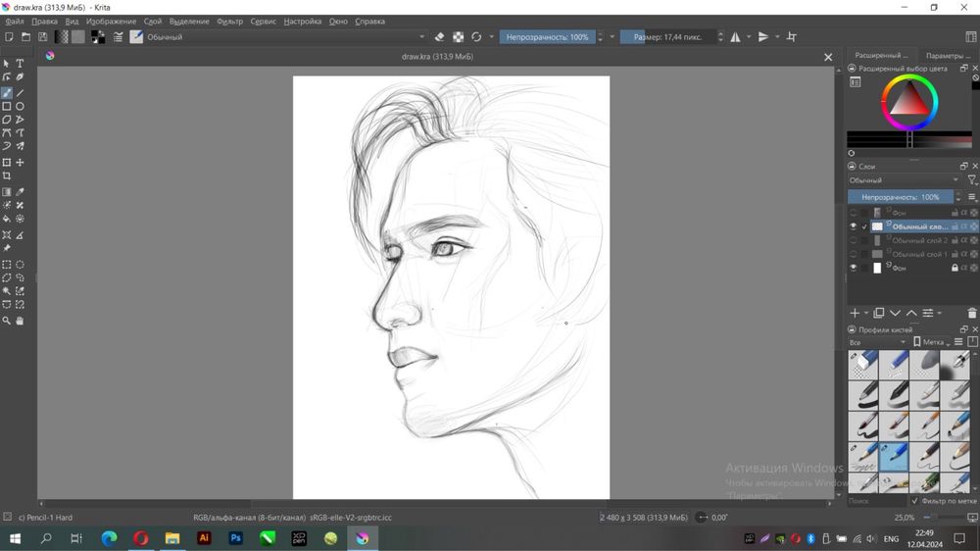Select the Ellipse shape tool
This screenshot has height=551, width=980.
[20, 106]
